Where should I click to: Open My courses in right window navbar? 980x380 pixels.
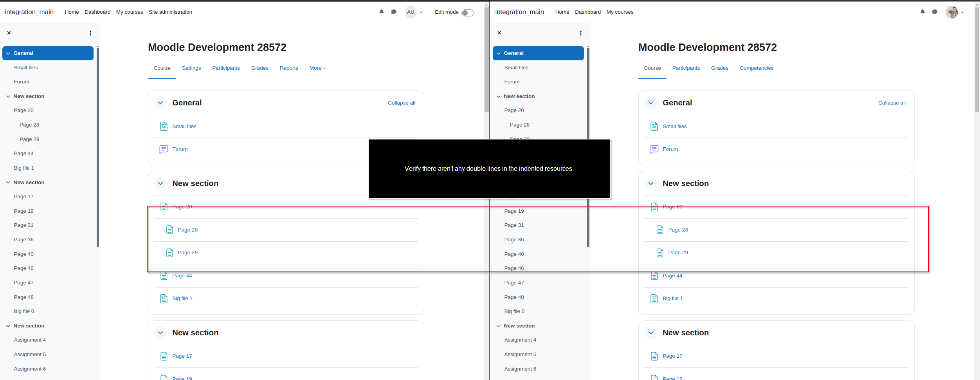click(x=620, y=12)
